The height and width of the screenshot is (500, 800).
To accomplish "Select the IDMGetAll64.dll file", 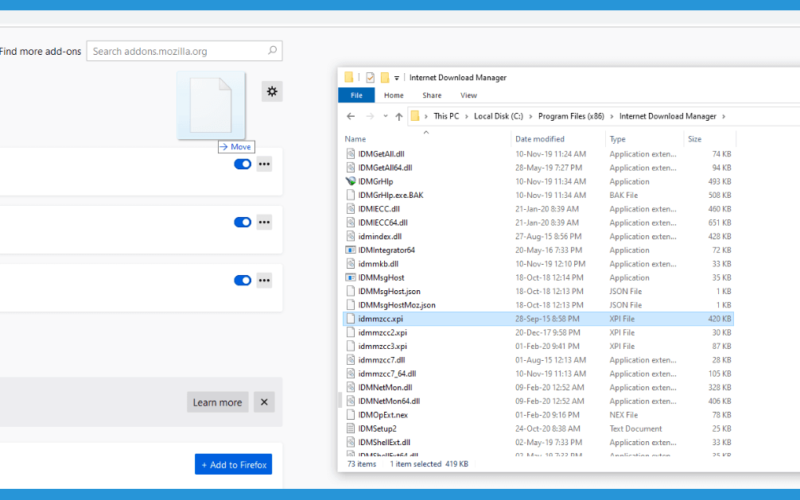I will tap(385, 167).
